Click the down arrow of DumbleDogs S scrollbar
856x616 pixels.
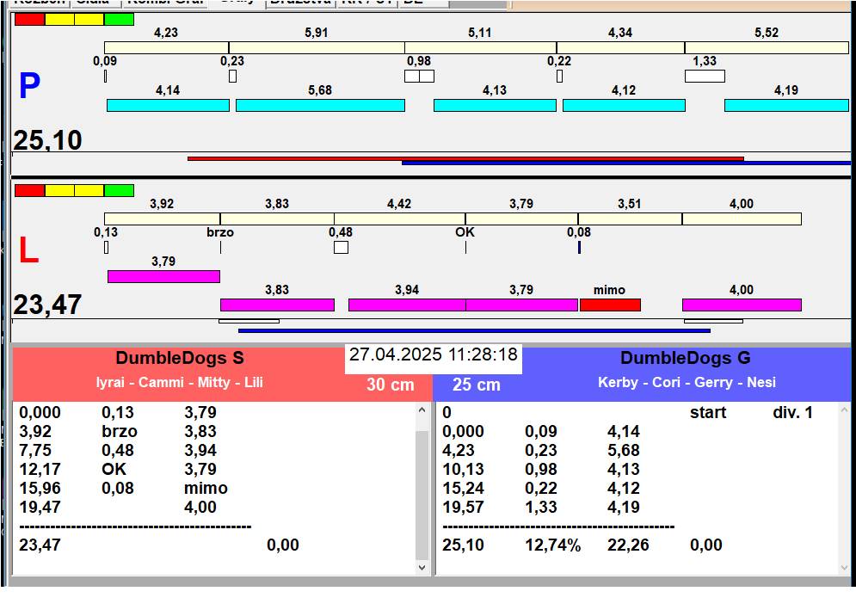[x=422, y=568]
